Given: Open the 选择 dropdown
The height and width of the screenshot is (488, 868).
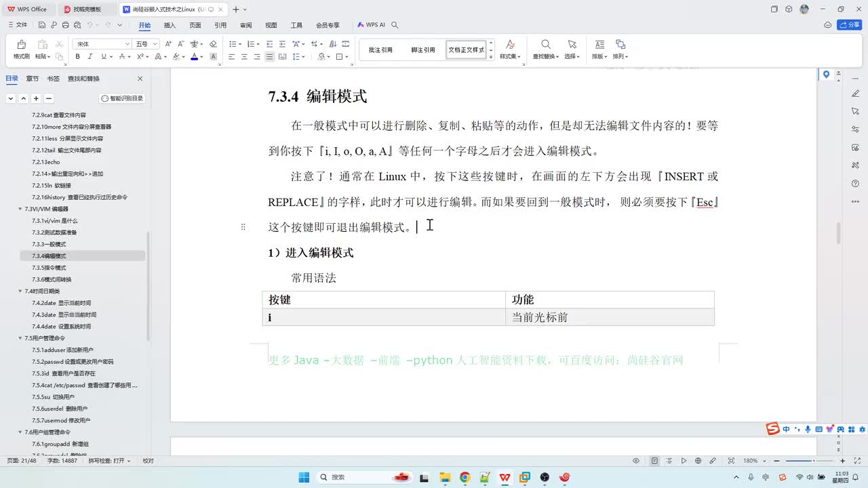Looking at the screenshot, I should tap(572, 57).
